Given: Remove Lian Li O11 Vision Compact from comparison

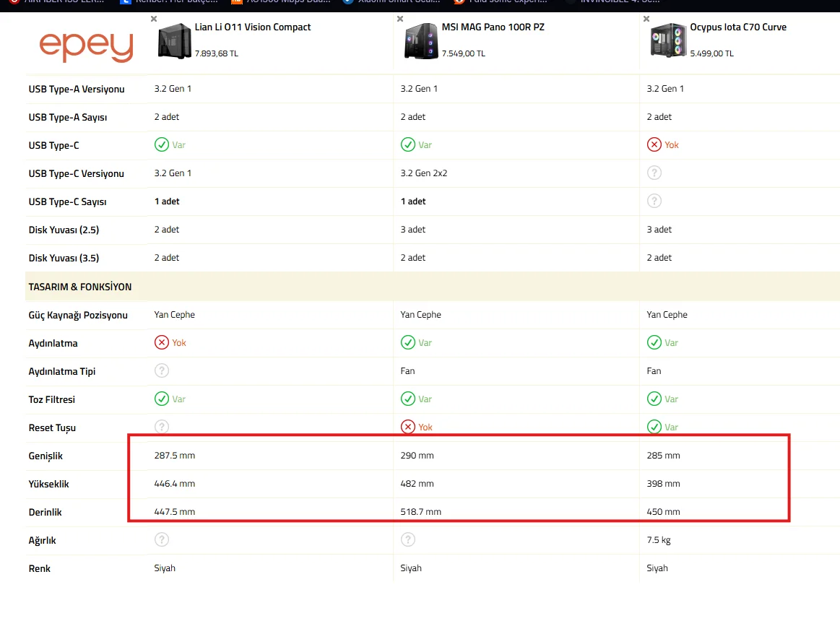Looking at the screenshot, I should point(154,19).
